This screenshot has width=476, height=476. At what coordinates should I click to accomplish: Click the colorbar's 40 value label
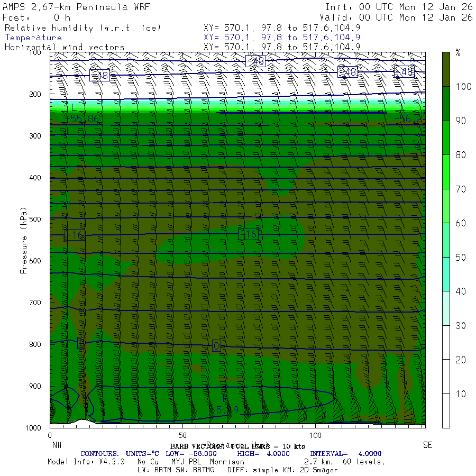point(461,291)
